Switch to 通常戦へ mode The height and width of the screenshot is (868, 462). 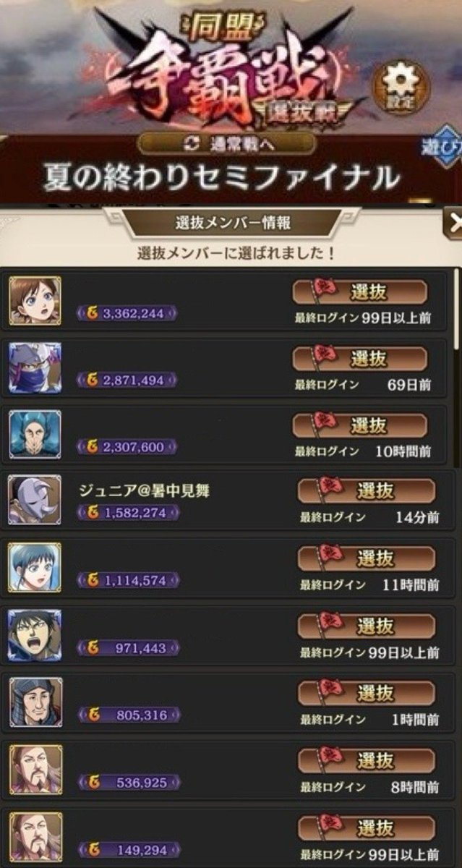(226, 143)
